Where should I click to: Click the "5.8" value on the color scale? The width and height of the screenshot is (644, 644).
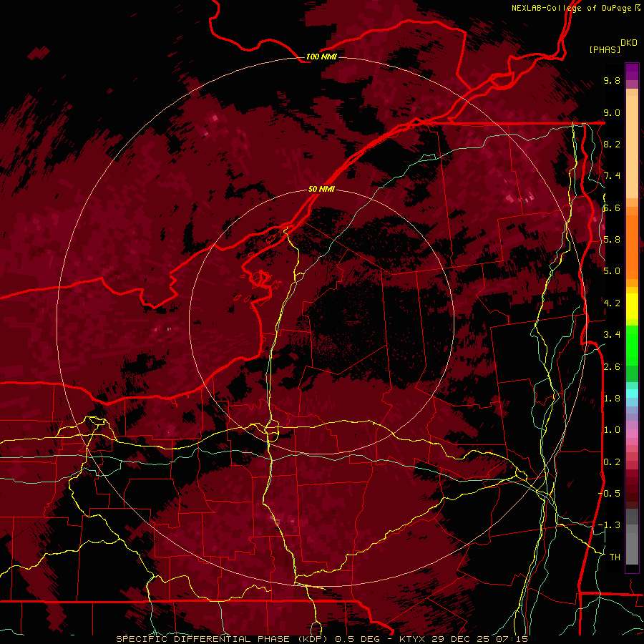[x=612, y=240]
